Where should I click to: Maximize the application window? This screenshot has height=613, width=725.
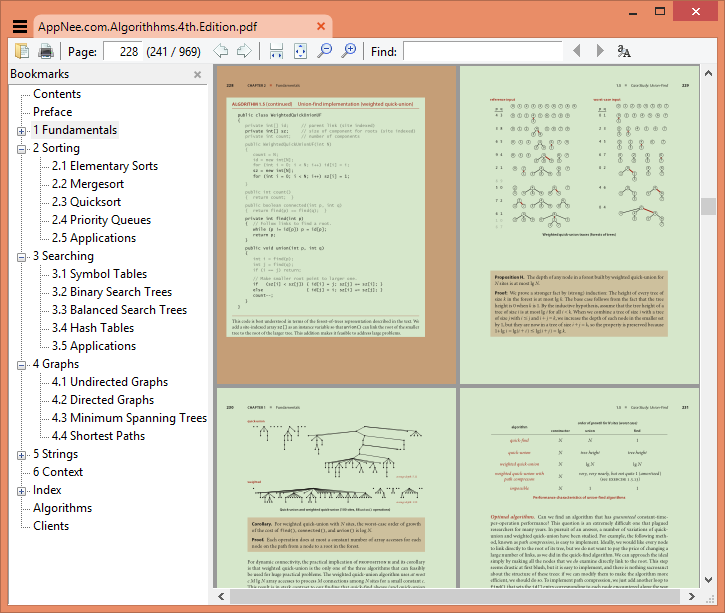(660, 12)
